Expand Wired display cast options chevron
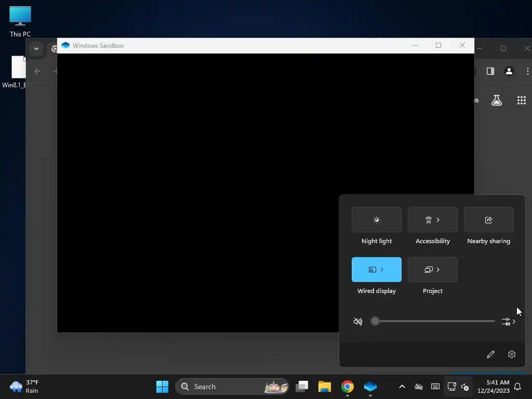Viewport: 532px width, 399px height. (x=382, y=270)
